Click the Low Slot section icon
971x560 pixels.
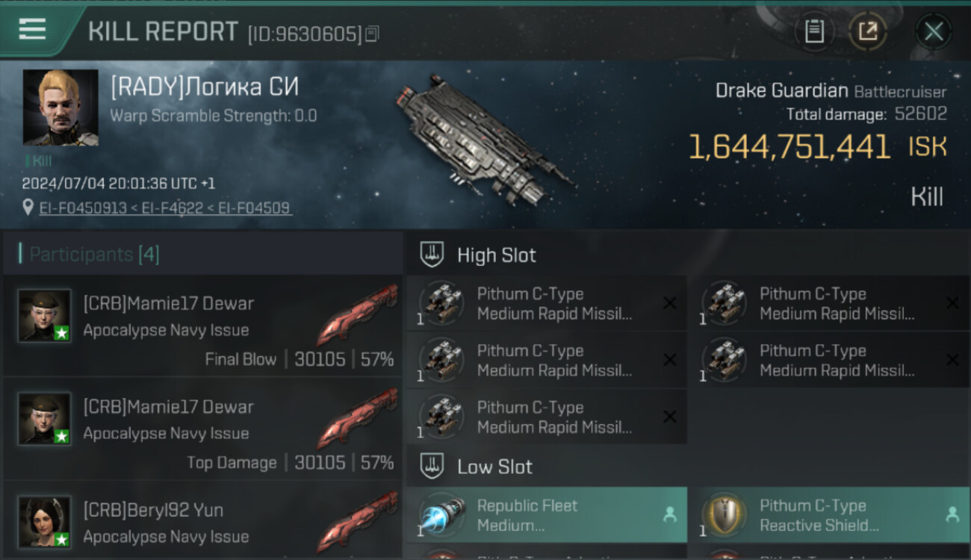coord(432,467)
